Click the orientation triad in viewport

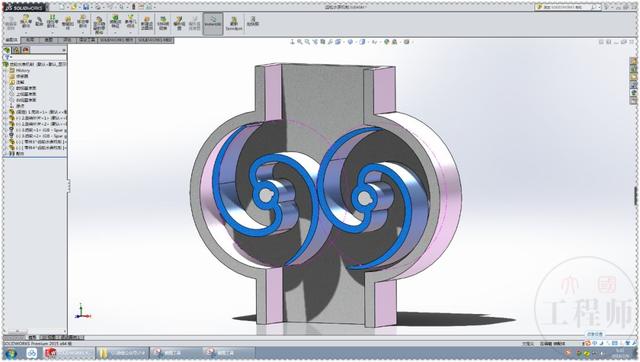82,312
